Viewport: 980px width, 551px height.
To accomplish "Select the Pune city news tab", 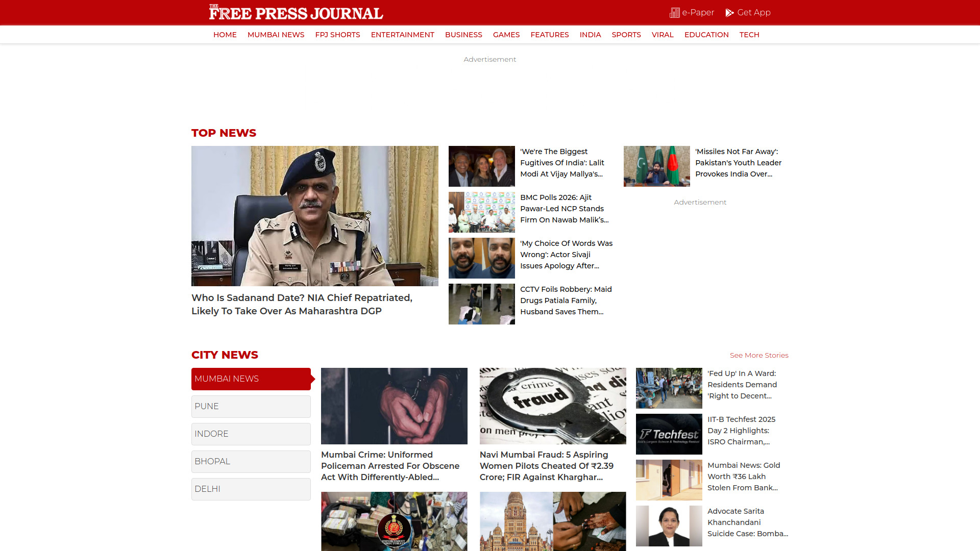I will 251,407.
